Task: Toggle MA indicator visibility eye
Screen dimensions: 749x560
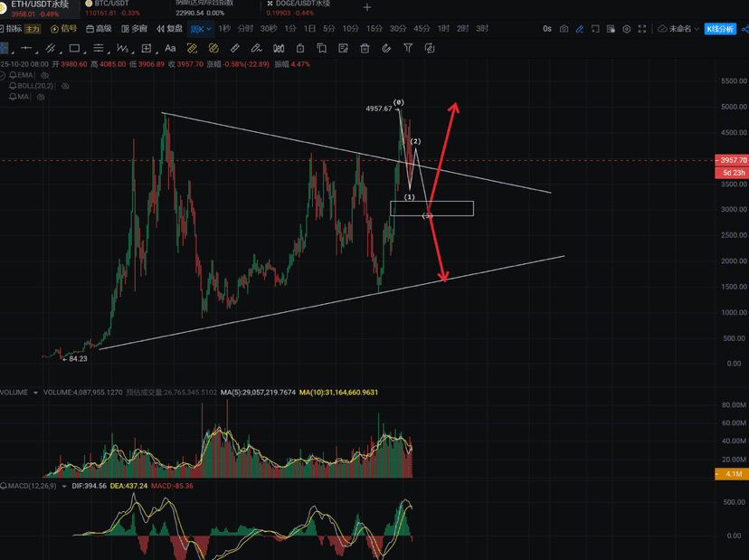Action: pyautogui.click(x=42, y=95)
